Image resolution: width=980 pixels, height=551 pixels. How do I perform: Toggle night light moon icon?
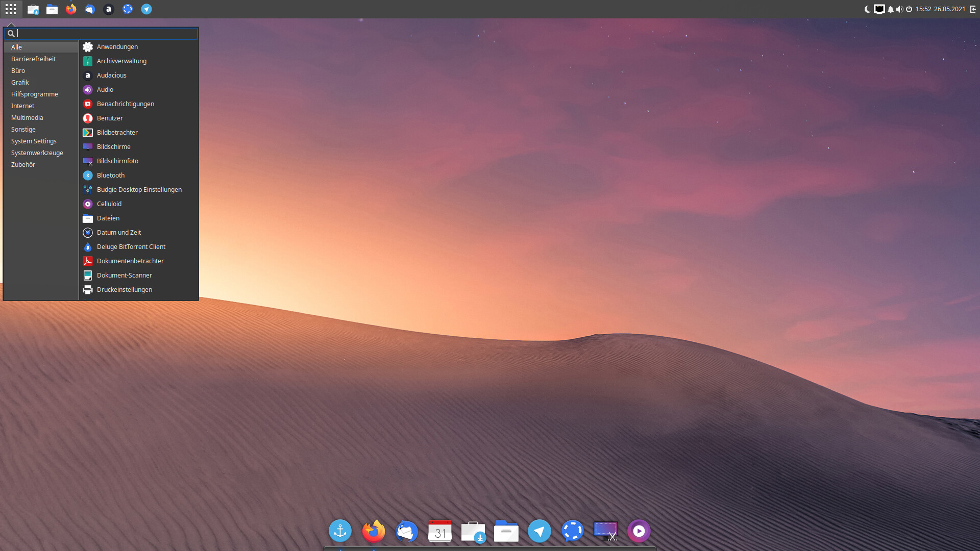(x=867, y=9)
